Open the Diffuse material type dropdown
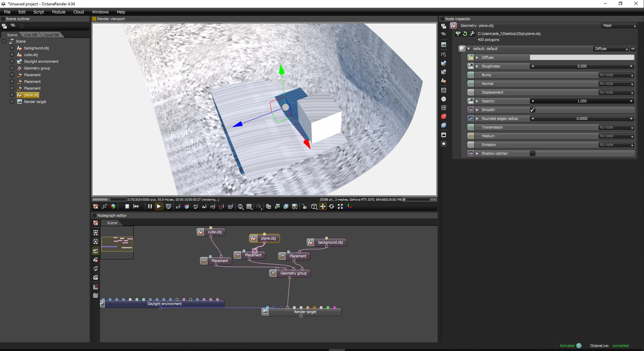 [x=611, y=49]
